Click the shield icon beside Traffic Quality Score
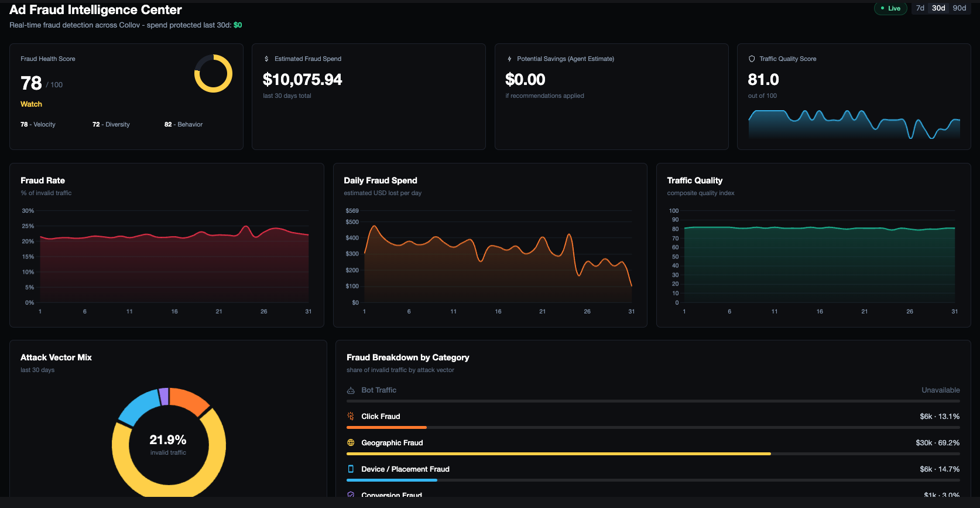The height and width of the screenshot is (508, 980). pos(752,59)
